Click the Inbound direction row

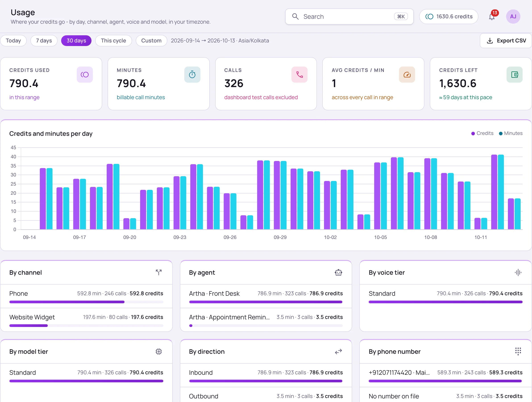coord(266,375)
